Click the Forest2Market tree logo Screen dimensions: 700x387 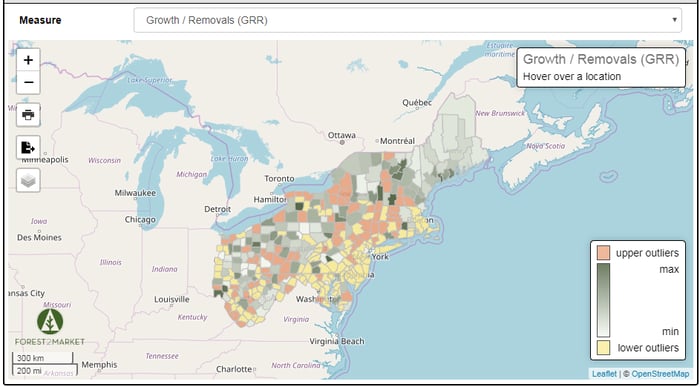[50, 321]
